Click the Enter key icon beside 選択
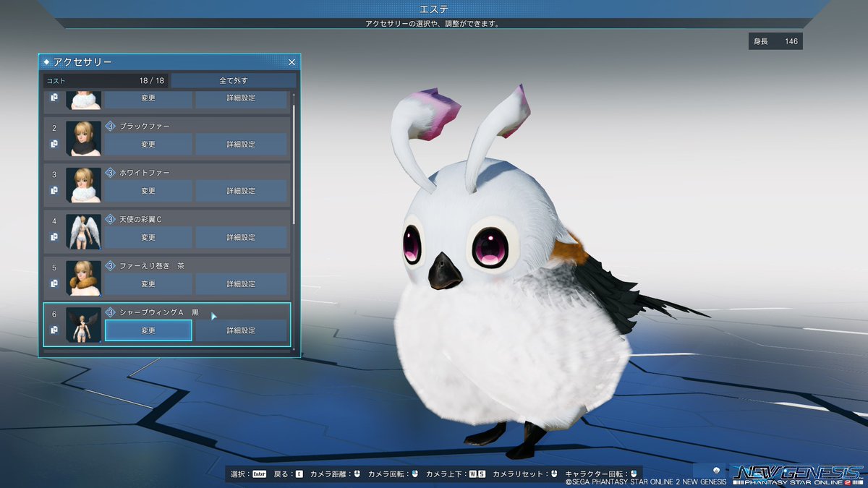This screenshot has height=488, width=868. click(258, 474)
